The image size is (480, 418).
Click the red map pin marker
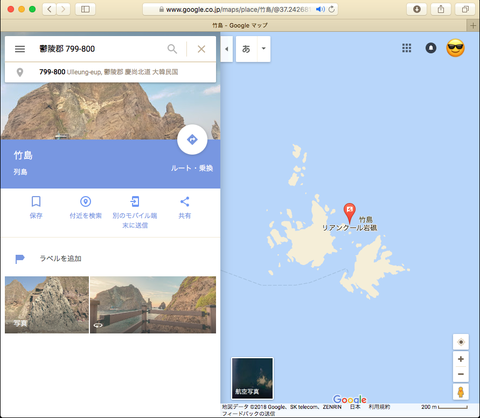(x=349, y=213)
